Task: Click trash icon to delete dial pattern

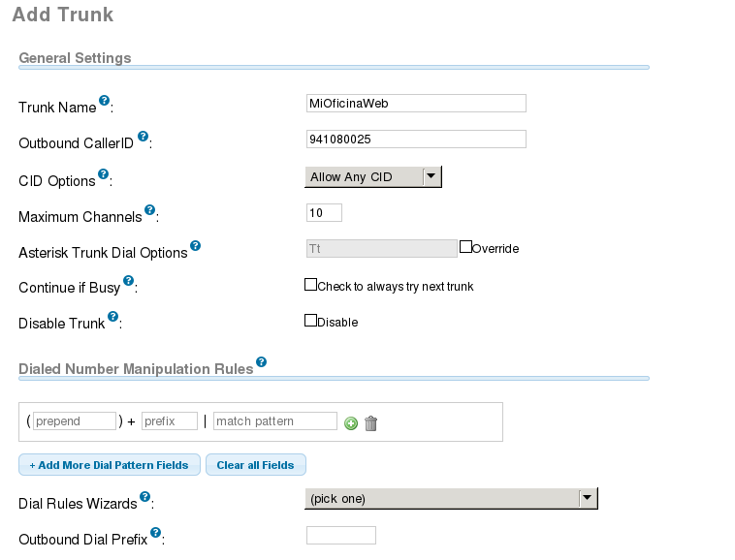Action: [x=370, y=423]
